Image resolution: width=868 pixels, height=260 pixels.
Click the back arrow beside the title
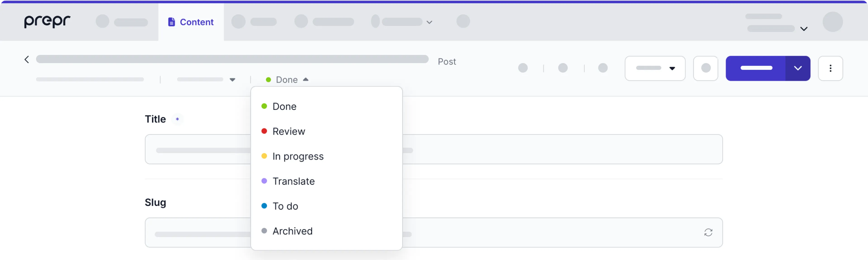27,60
